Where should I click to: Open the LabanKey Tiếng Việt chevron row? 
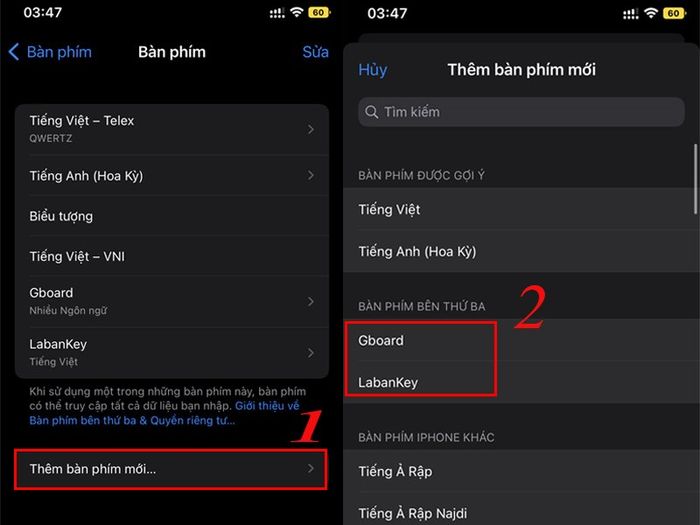point(172,353)
